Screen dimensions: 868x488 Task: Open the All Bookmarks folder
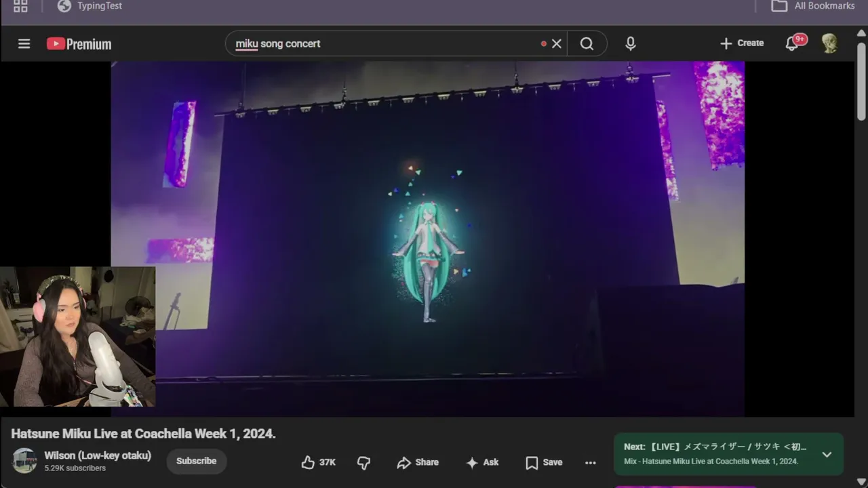(813, 6)
